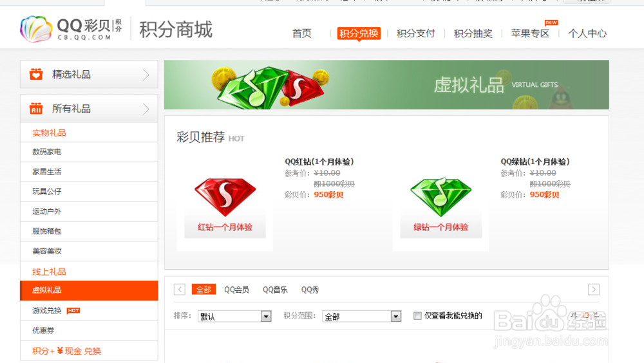Open the 家居生活 sidebar category
Viewport: 644px width, 363px height.
(89, 172)
